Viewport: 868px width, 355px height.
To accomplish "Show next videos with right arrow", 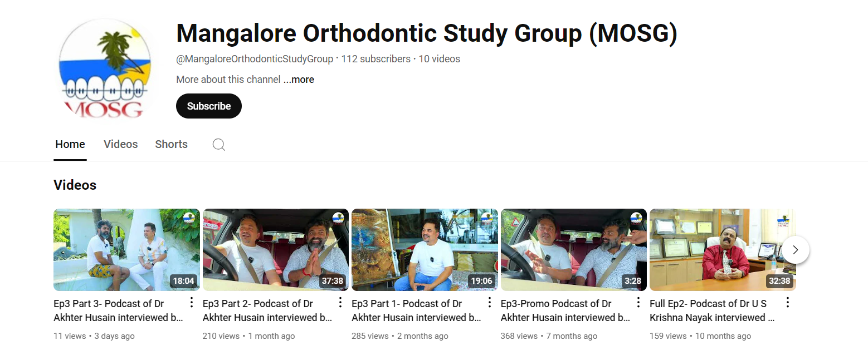I will pyautogui.click(x=796, y=250).
